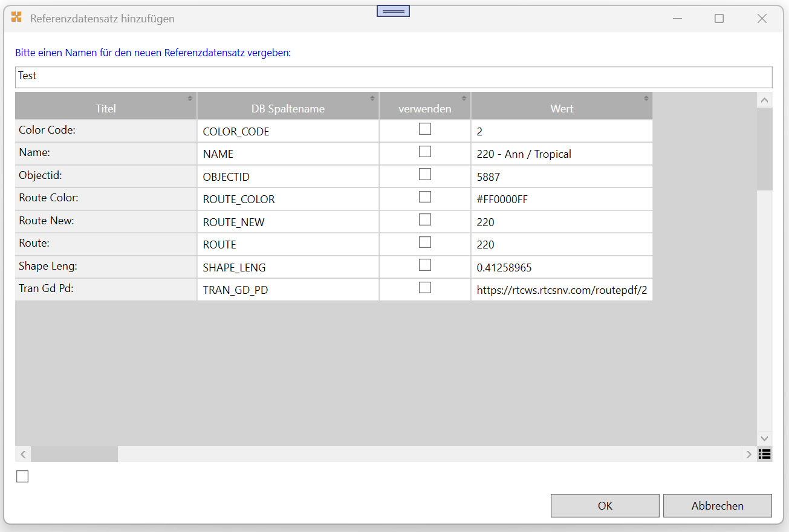Click the vertical scrollbar up arrow
789x532 pixels.
pyautogui.click(x=765, y=100)
